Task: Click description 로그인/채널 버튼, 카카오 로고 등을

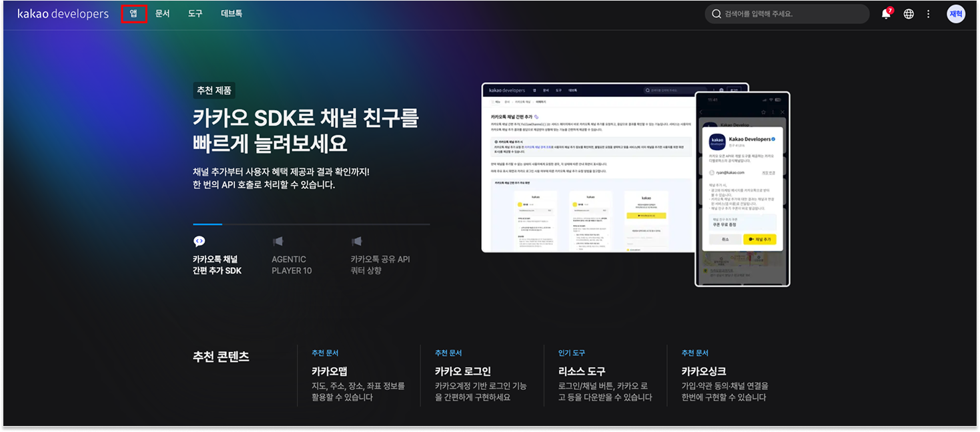Action: pos(605,391)
